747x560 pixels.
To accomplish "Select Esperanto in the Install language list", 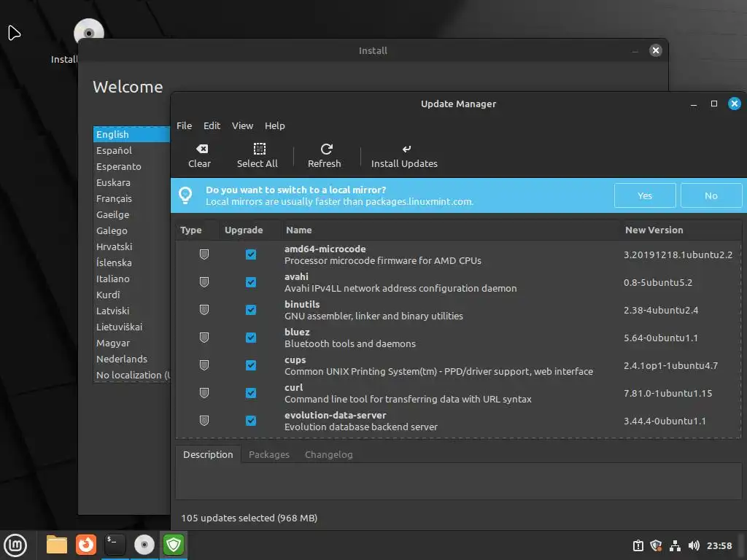I will coord(131,167).
